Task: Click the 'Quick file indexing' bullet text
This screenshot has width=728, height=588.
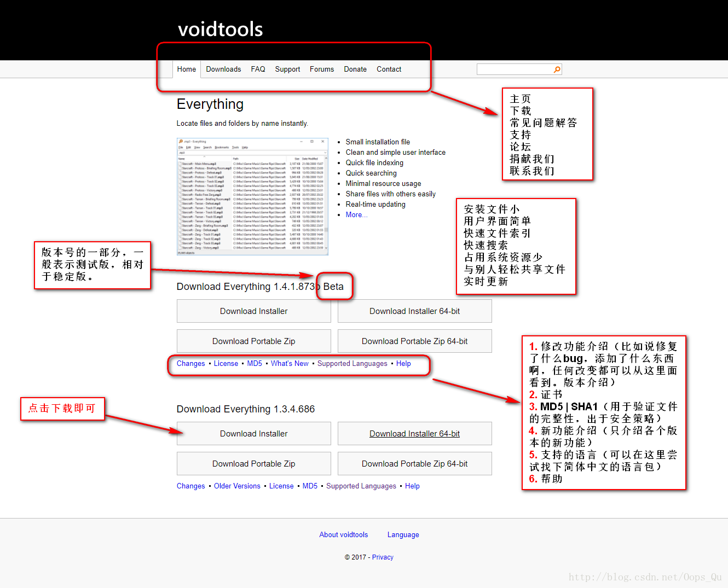Action: (374, 163)
